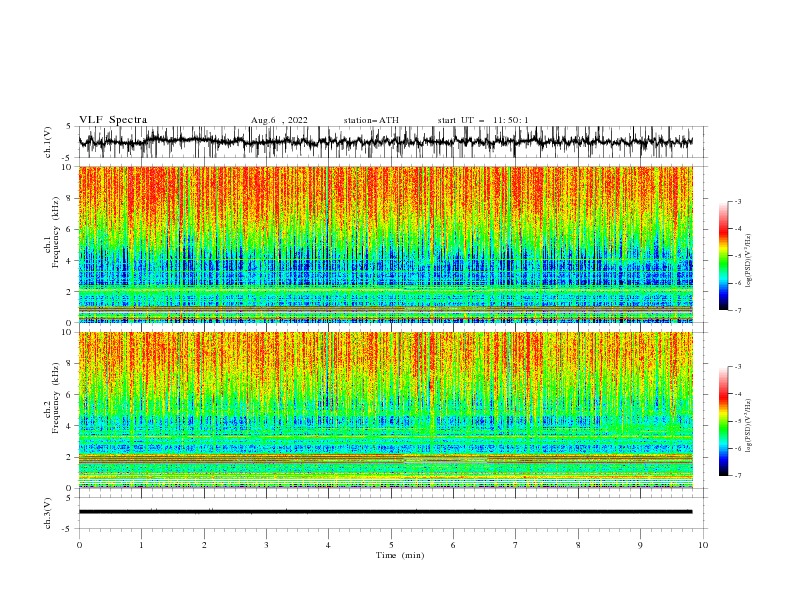Click the "5" tick on the Time axis
This screenshot has height=612, width=792.
pos(391,545)
